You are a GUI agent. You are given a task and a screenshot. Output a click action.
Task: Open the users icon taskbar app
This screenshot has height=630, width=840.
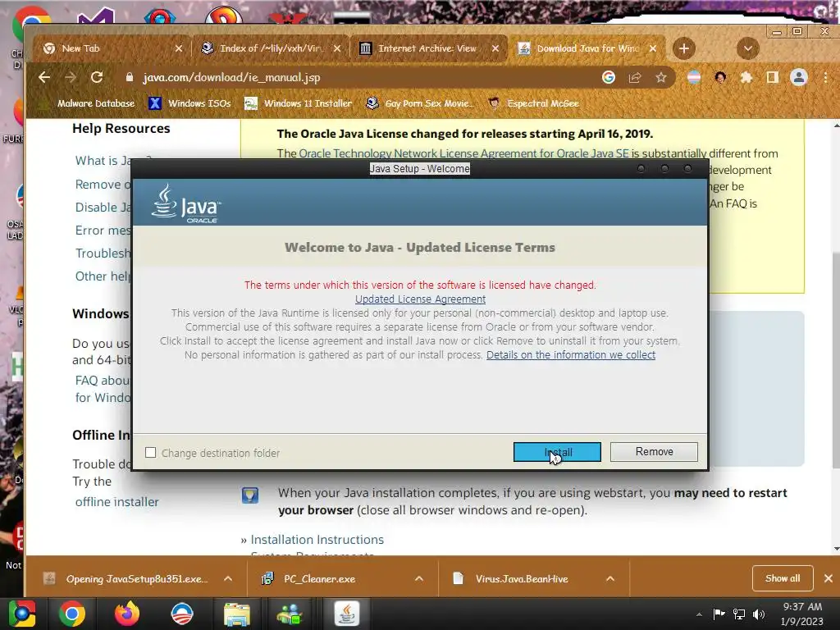point(290,614)
